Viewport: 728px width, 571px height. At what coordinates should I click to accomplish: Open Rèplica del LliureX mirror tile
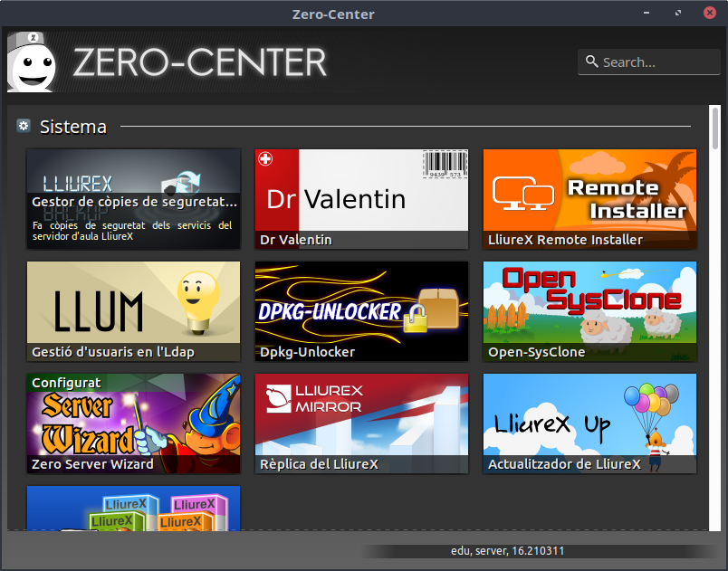361,423
